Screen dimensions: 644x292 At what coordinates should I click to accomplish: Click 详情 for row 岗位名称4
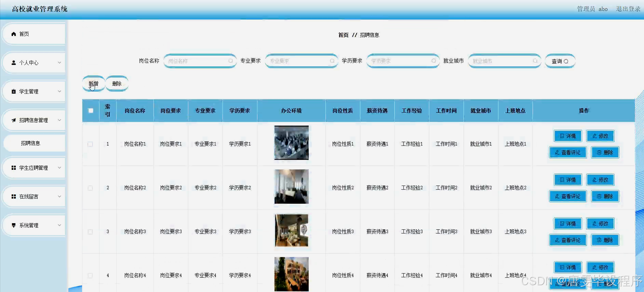pos(568,267)
